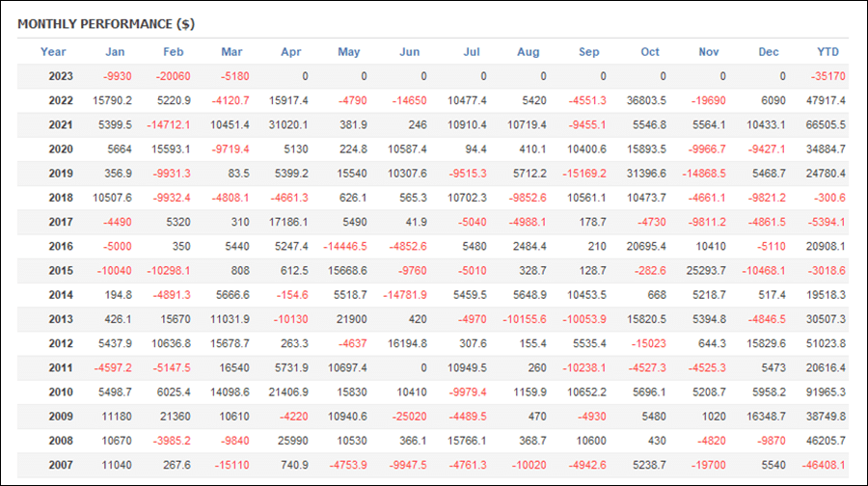Screen dimensions: 868x486
Task: Select the 2007 year row label
Action: [x=61, y=465]
